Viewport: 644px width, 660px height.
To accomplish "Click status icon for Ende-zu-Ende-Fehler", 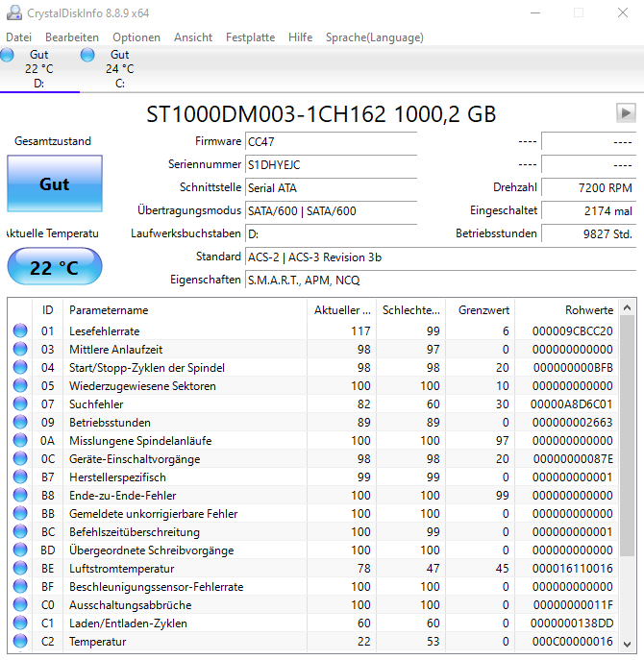I will 20,495.
